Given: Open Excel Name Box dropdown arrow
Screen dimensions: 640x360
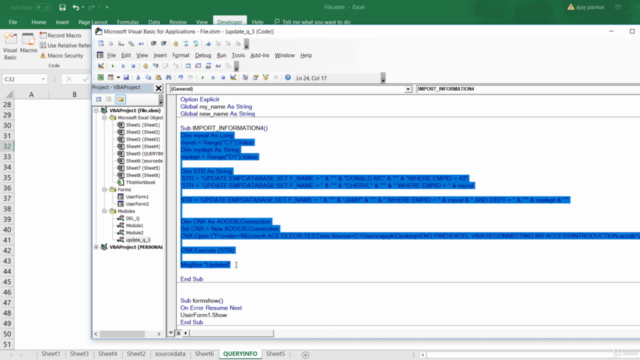Looking at the screenshot, I should [43, 79].
